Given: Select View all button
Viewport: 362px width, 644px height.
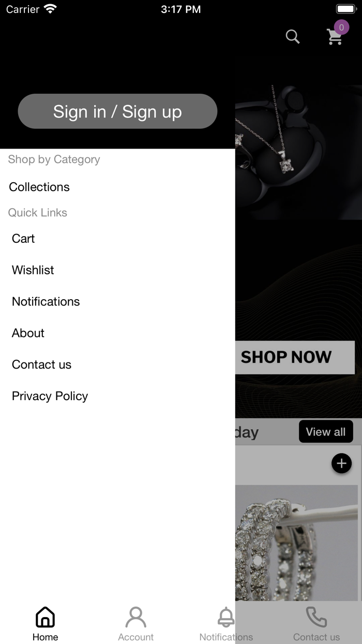Looking at the screenshot, I should (326, 432).
